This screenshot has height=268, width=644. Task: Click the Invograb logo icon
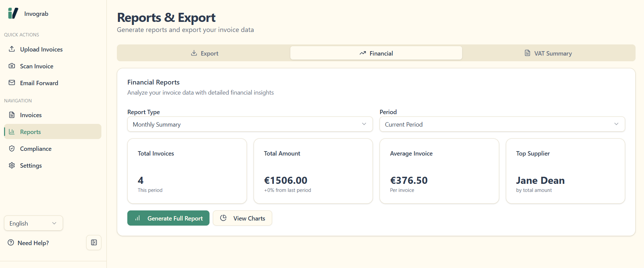click(x=13, y=13)
